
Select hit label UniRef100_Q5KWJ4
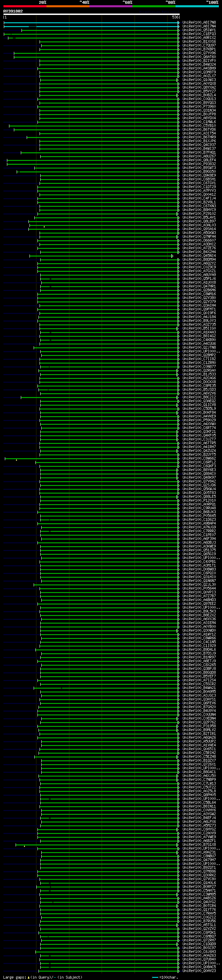tap(199, 489)
